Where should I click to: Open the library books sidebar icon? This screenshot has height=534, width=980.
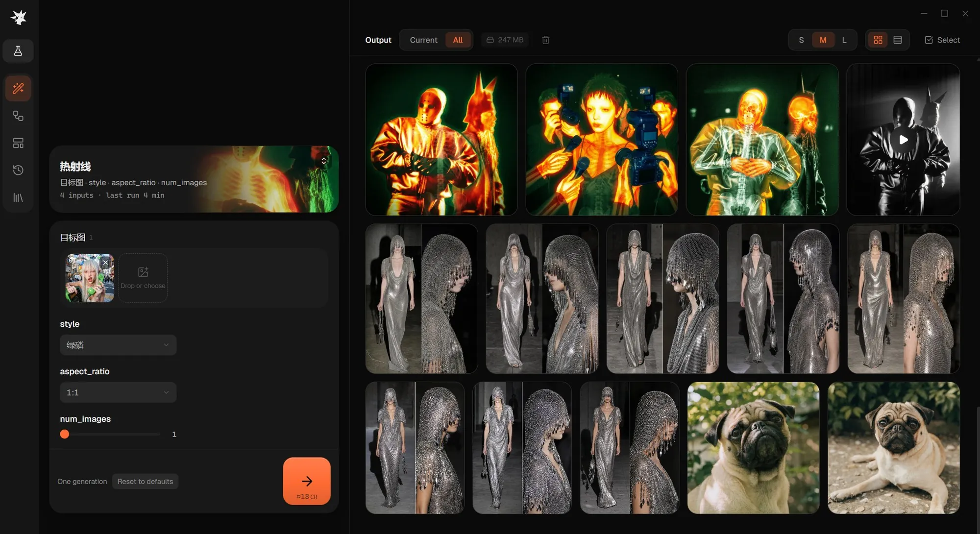(x=18, y=197)
